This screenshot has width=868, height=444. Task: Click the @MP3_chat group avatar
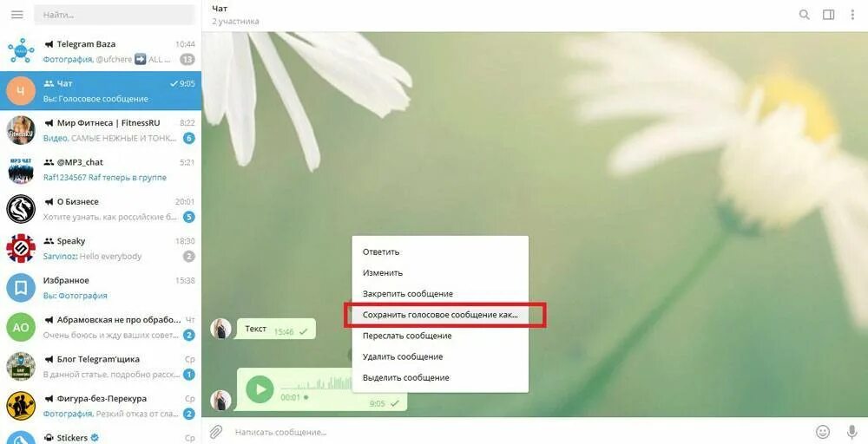point(21,170)
